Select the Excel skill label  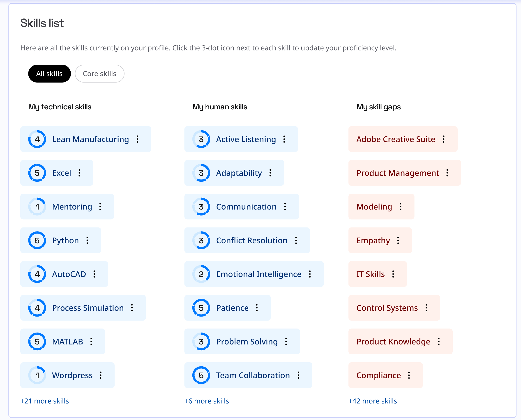[x=62, y=173]
